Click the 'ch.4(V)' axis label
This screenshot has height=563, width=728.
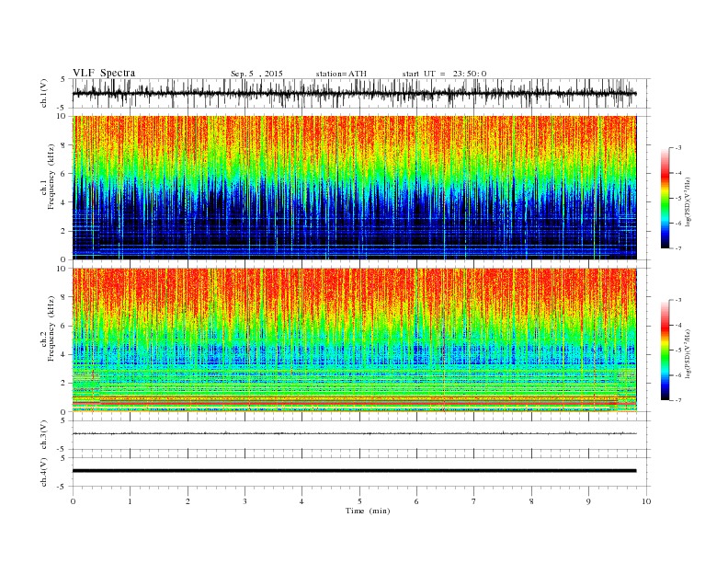pos(44,472)
